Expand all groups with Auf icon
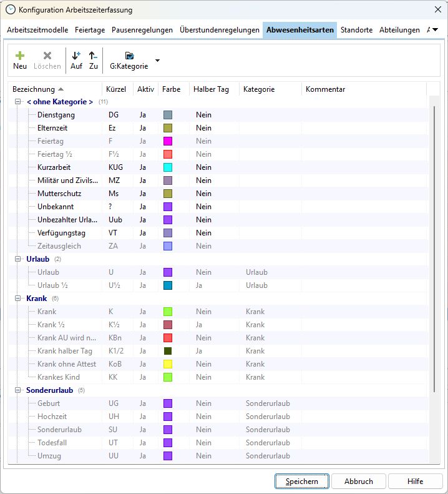The width and height of the screenshot is (448, 494). click(x=76, y=56)
